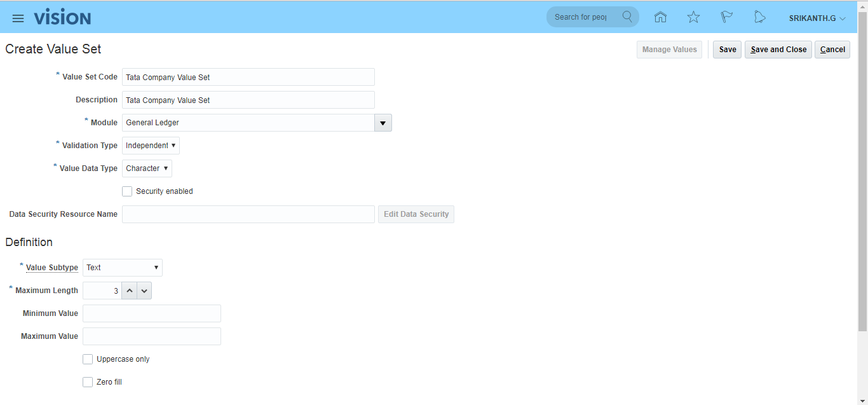Click the search magnifier icon
The width and height of the screenshot is (868, 405).
coord(627,17)
